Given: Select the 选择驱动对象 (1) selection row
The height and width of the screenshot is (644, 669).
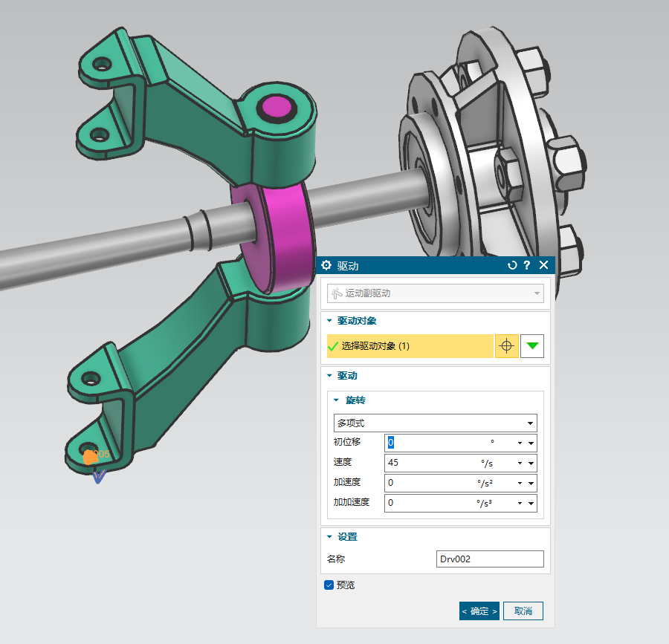Looking at the screenshot, I should [410, 346].
